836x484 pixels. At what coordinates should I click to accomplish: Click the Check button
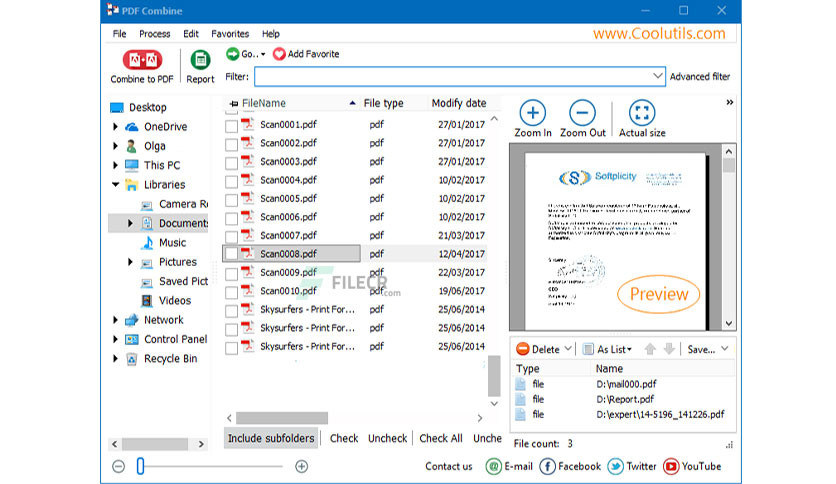(x=344, y=438)
